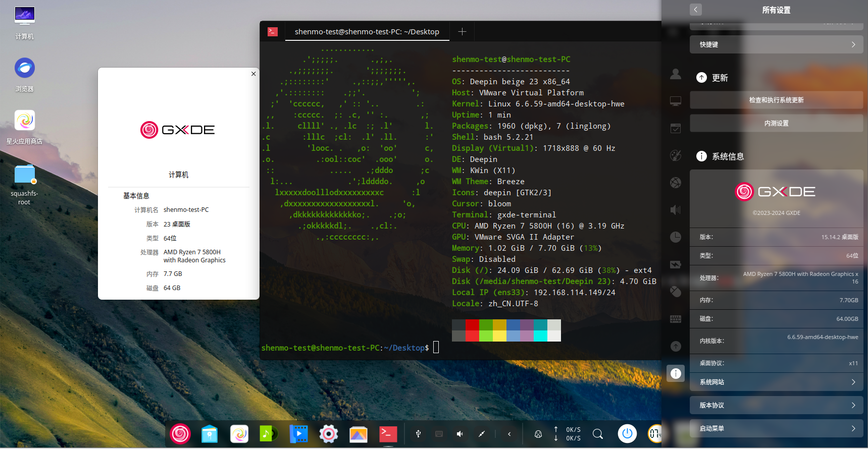Open the Mouse settings icon in sidebar
The height and width of the screenshot is (449, 868).
(676, 292)
